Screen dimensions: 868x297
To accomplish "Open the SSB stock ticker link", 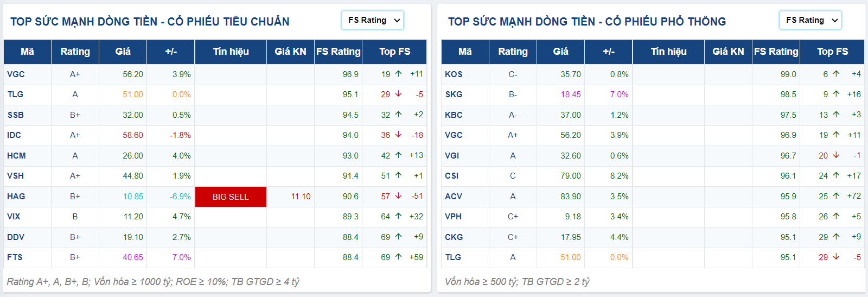I will 16,115.
